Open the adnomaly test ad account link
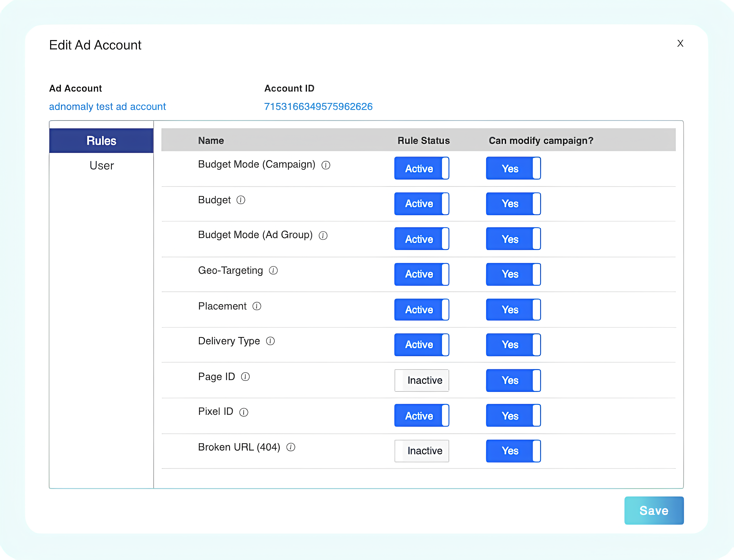This screenshot has height=560, width=734. 107,107
